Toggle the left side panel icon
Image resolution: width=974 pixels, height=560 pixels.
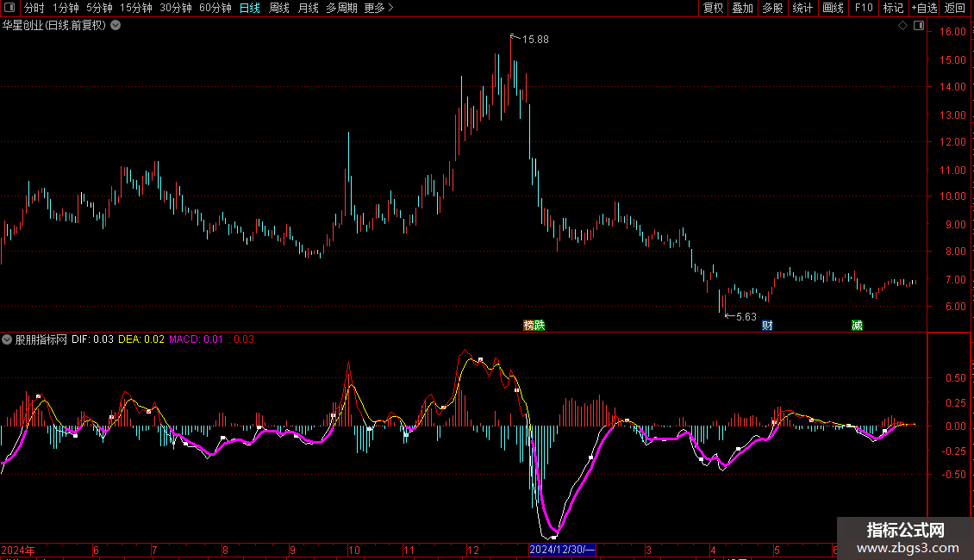click(x=9, y=8)
